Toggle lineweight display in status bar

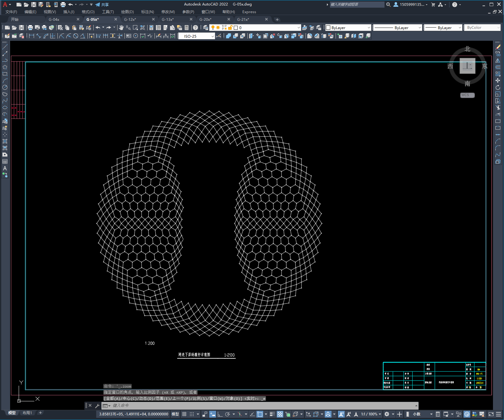(272, 414)
